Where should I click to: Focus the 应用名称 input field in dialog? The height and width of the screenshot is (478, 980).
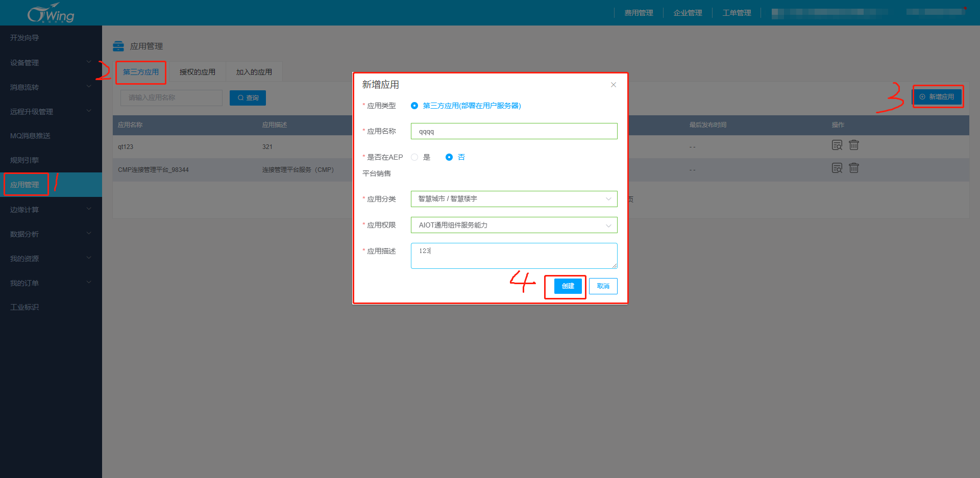(514, 131)
